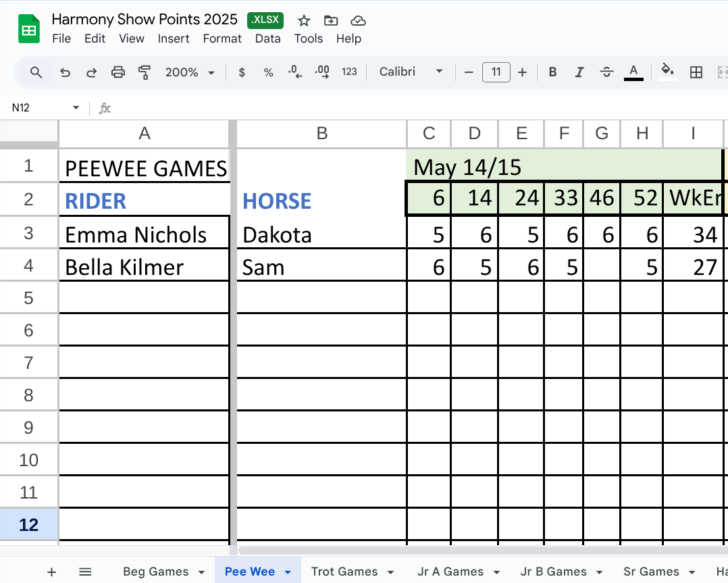Switch to the Trot Games sheet tab
Screen dimensions: 728x583
click(344, 572)
